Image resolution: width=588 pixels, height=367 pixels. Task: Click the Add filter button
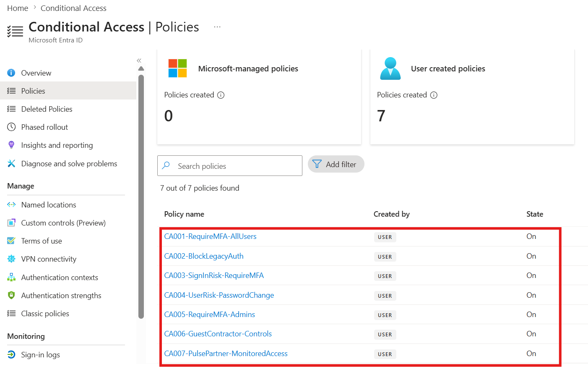(336, 164)
